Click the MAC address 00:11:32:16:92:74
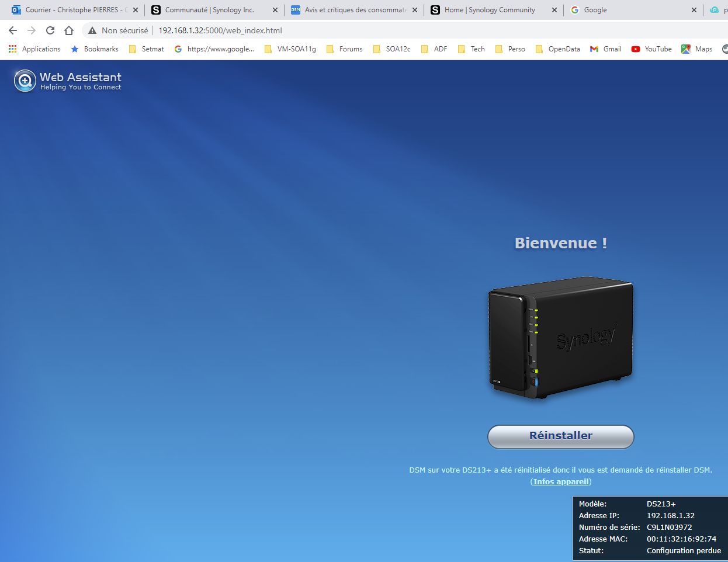The height and width of the screenshot is (562, 728). 681,539
